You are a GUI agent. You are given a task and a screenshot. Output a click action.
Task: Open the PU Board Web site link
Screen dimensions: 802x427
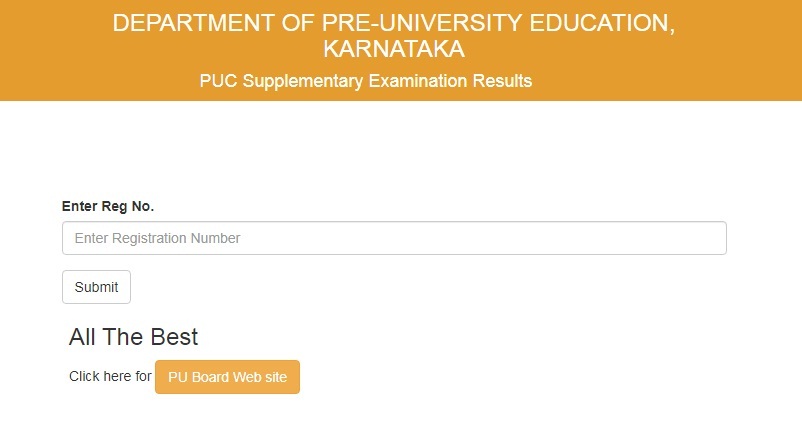coord(227,377)
